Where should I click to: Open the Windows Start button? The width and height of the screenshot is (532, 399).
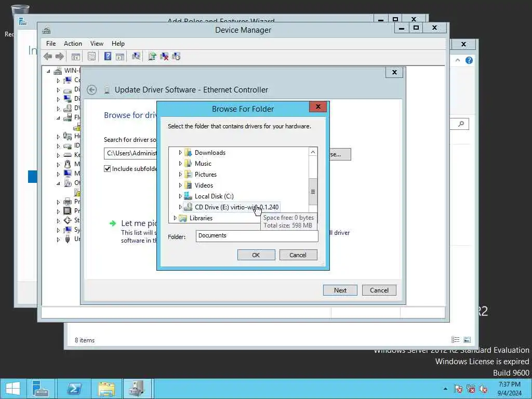pos(13,389)
